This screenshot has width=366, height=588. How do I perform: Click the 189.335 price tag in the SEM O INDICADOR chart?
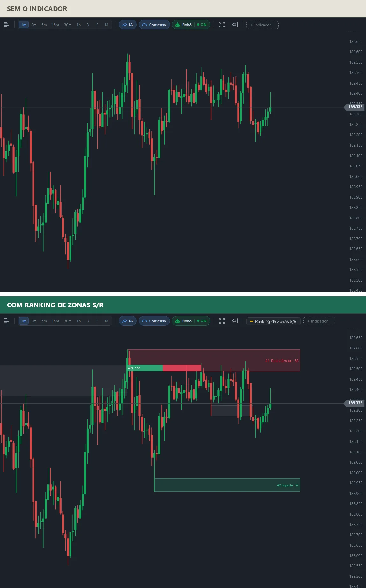point(355,107)
